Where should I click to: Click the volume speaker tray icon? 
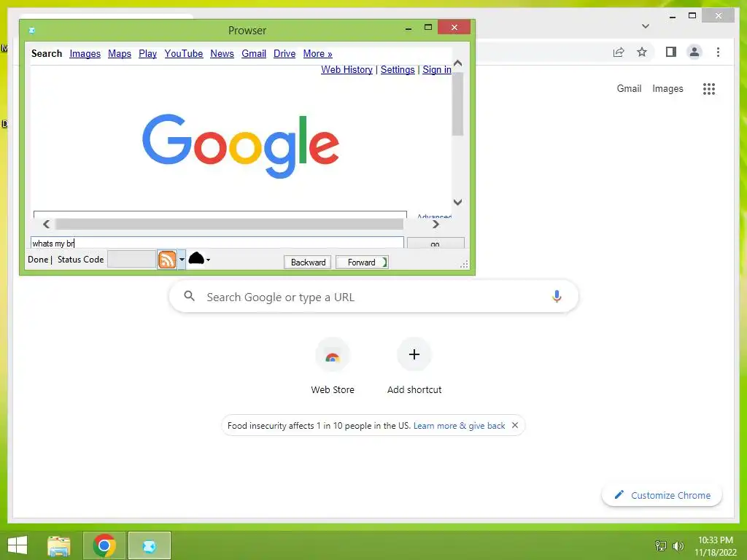pyautogui.click(x=678, y=545)
